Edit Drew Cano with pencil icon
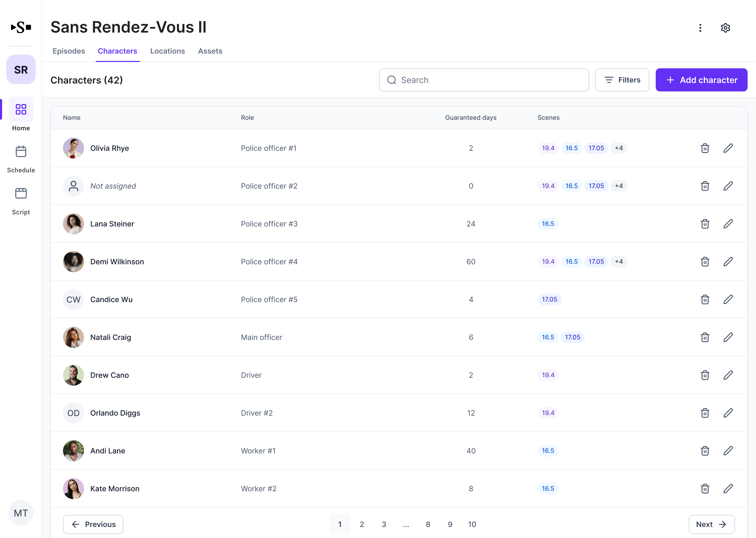Screen dimensions: 756x538 click(728, 375)
